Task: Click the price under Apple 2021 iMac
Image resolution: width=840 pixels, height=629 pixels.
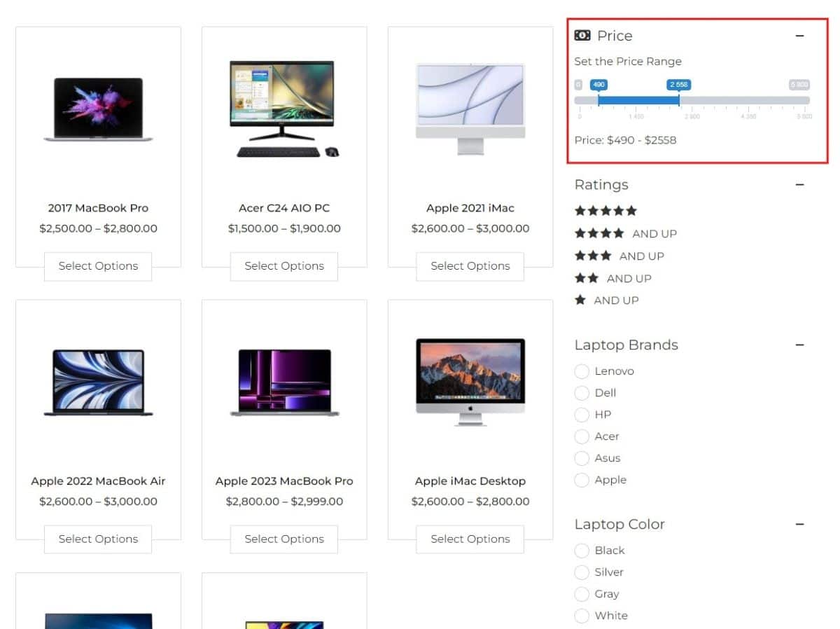Action: click(x=470, y=228)
